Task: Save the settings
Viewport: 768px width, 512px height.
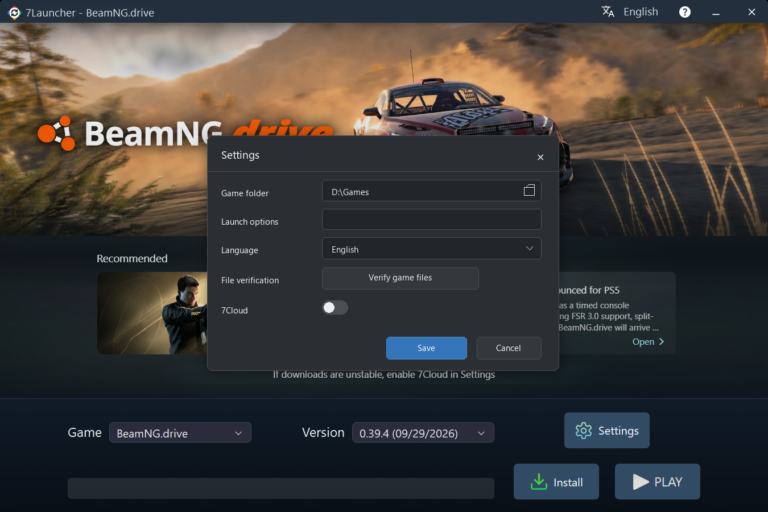Action: coord(426,348)
